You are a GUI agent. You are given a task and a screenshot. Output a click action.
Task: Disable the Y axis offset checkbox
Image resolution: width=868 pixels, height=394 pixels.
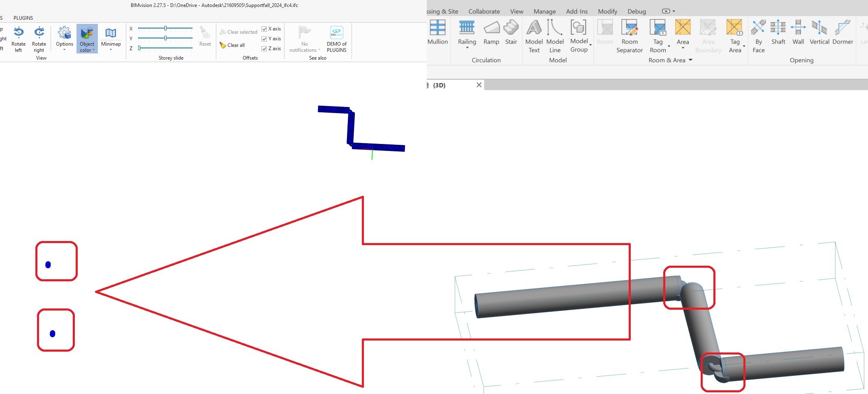(x=264, y=38)
